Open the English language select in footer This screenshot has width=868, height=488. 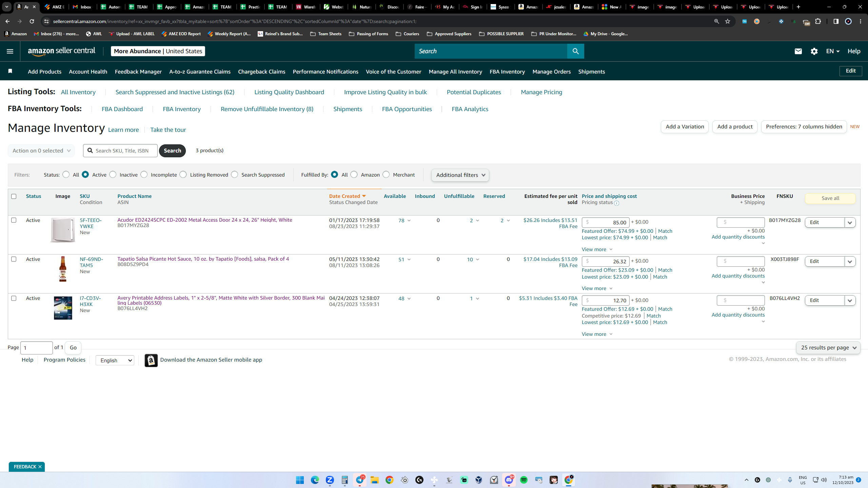115,360
